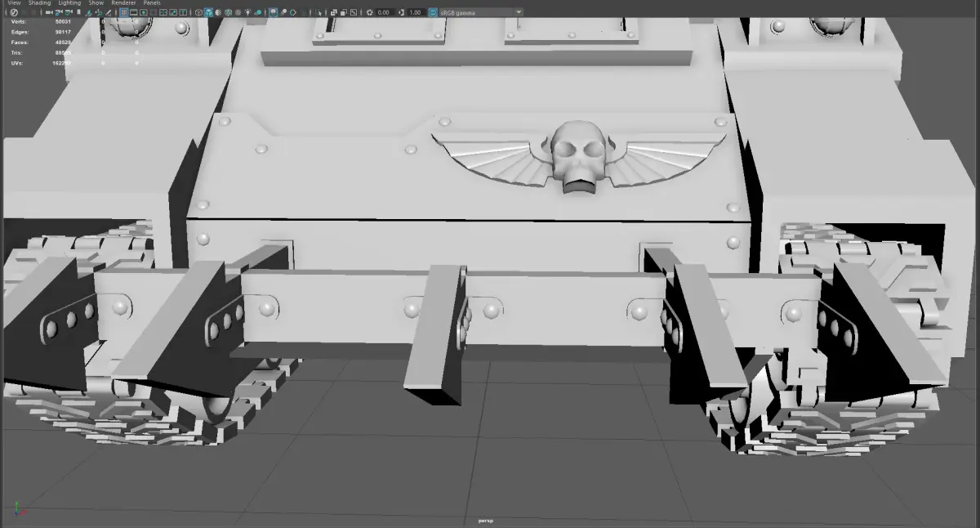The width and height of the screenshot is (980, 528).
Task: Toggle the viewport Grid display
Action: [x=123, y=12]
